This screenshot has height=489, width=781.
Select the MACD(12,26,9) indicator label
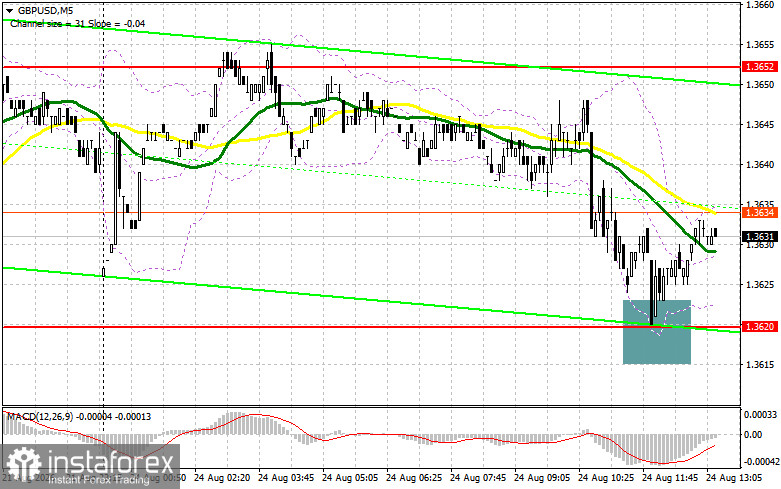click(79, 416)
